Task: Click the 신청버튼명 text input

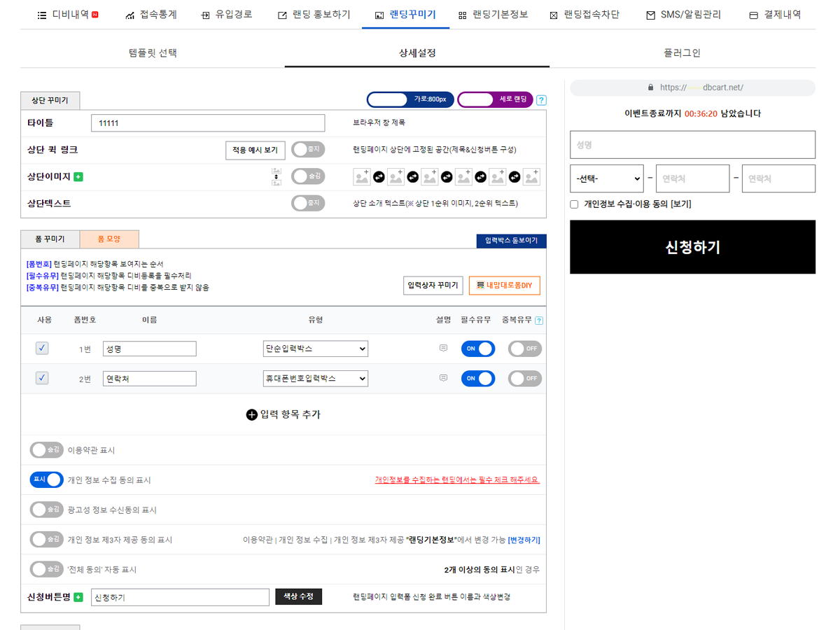Action: [180, 597]
